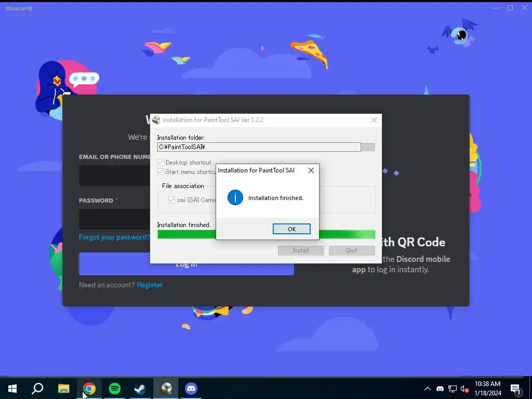Open the Windows Start menu

tap(12, 389)
